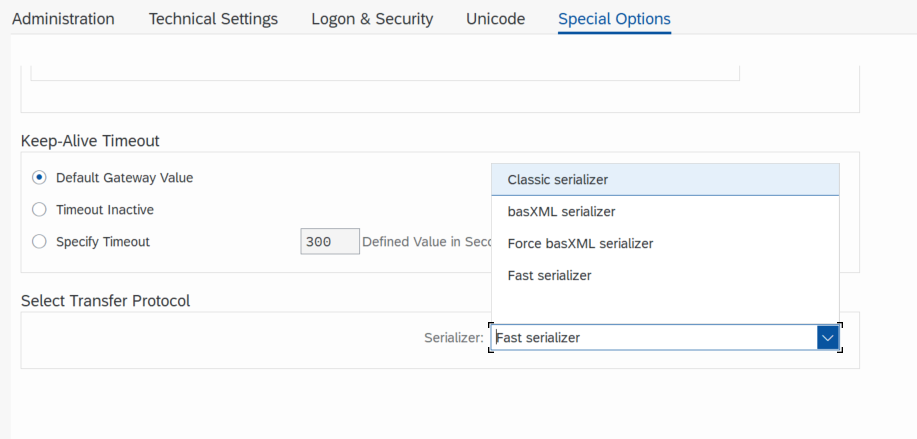Click the Special Options tab

[x=614, y=19]
